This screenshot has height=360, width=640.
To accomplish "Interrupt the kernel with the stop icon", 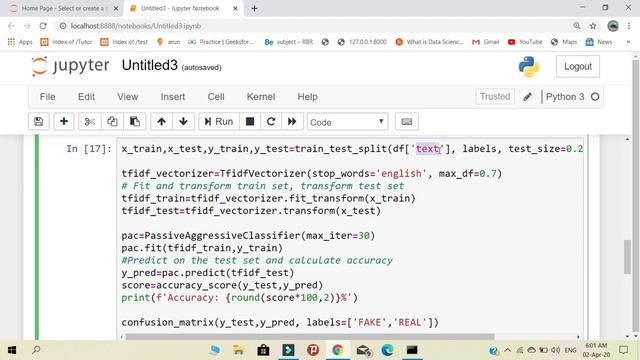I will coord(250,122).
